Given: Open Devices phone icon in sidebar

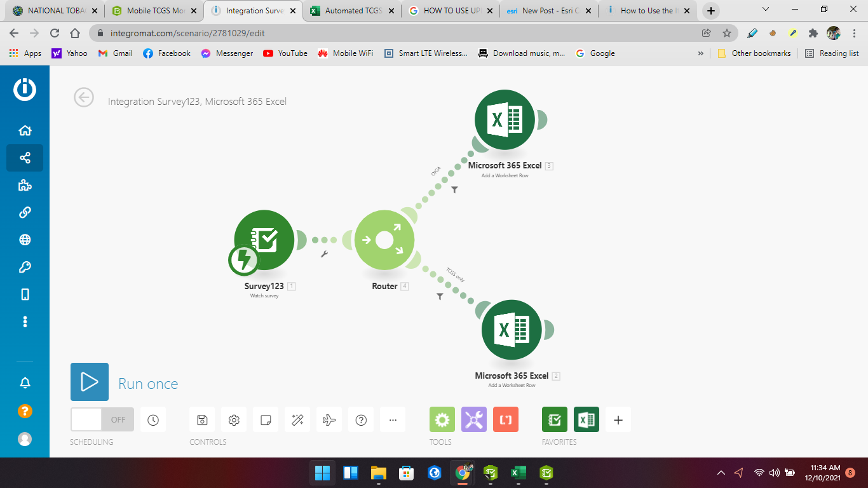Looking at the screenshot, I should coord(25,294).
